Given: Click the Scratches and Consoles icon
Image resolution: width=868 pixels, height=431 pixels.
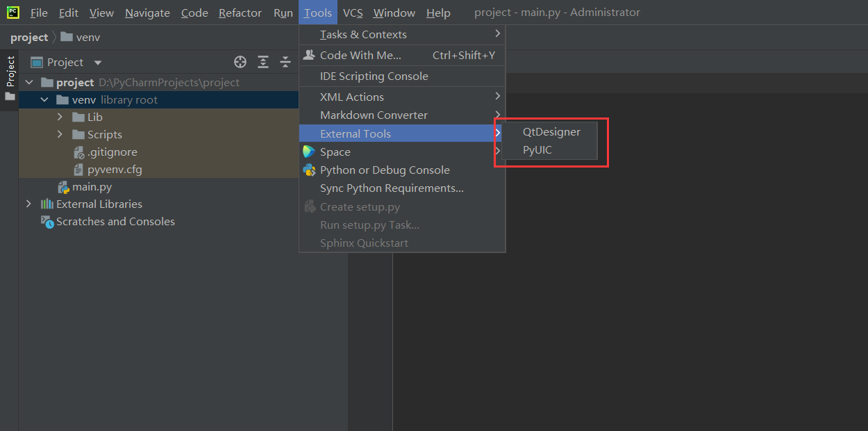Looking at the screenshot, I should [x=47, y=221].
